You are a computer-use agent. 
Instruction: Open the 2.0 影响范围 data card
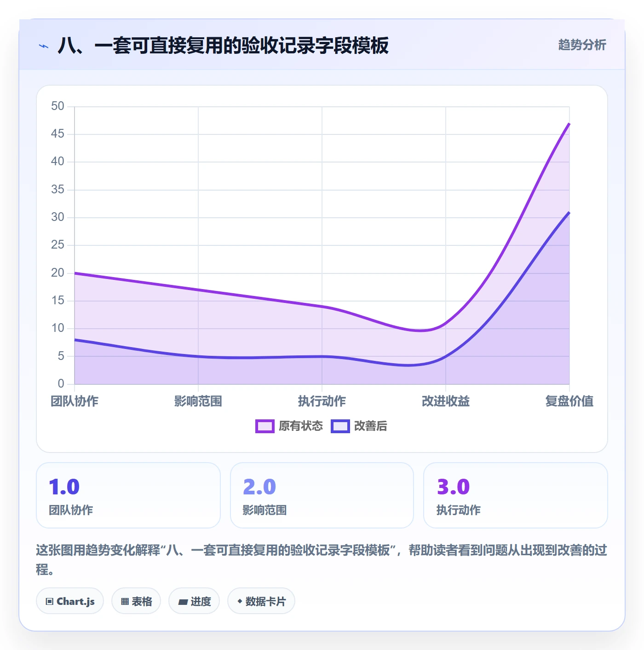coord(322,495)
